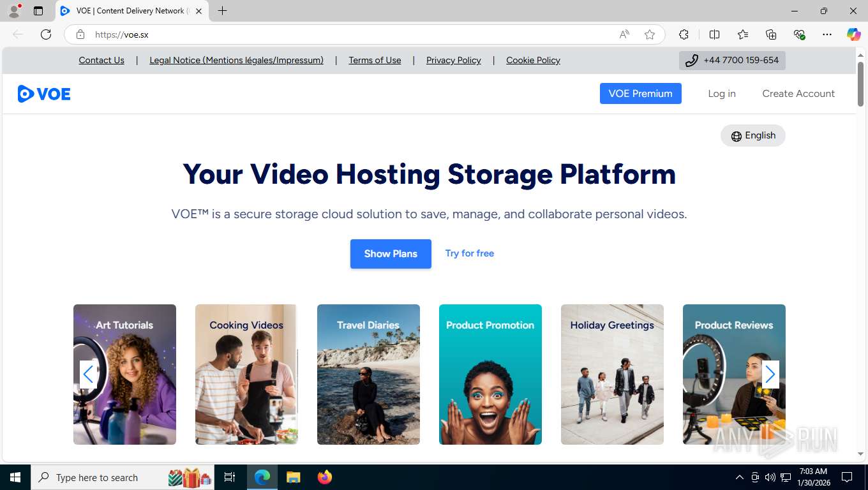This screenshot has height=490, width=868.
Task: Open File Explorer from the taskbar
Action: coord(293,477)
